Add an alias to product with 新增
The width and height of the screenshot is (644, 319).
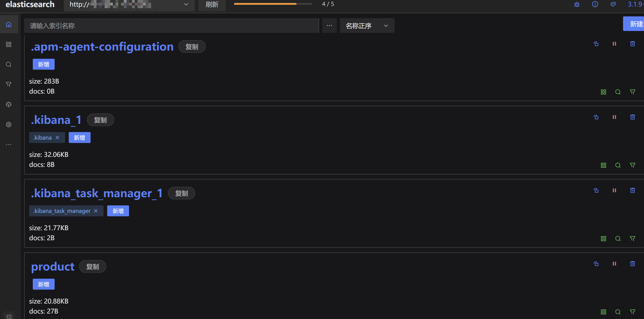(x=43, y=284)
